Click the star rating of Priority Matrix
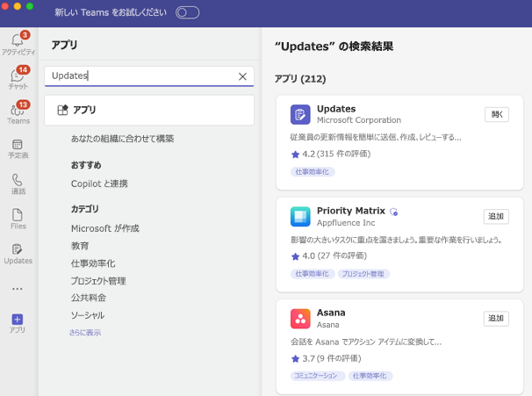This screenshot has height=396, width=532. coord(296,256)
